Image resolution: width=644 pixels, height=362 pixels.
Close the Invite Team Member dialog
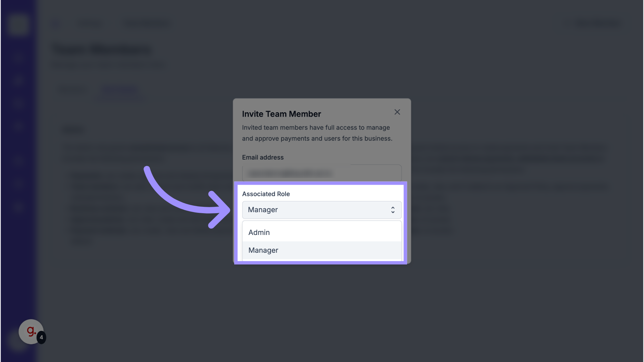coord(397,112)
